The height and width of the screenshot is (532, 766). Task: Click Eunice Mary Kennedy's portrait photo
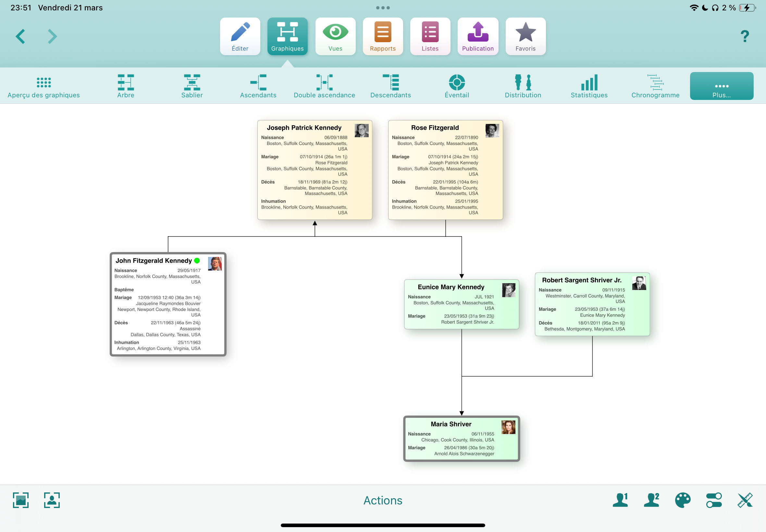pyautogui.click(x=509, y=290)
